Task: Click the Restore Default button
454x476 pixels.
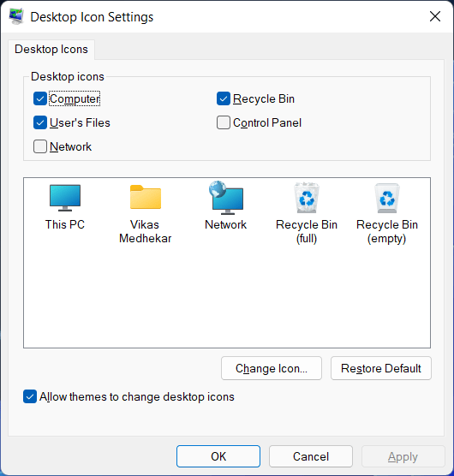Action: click(381, 368)
